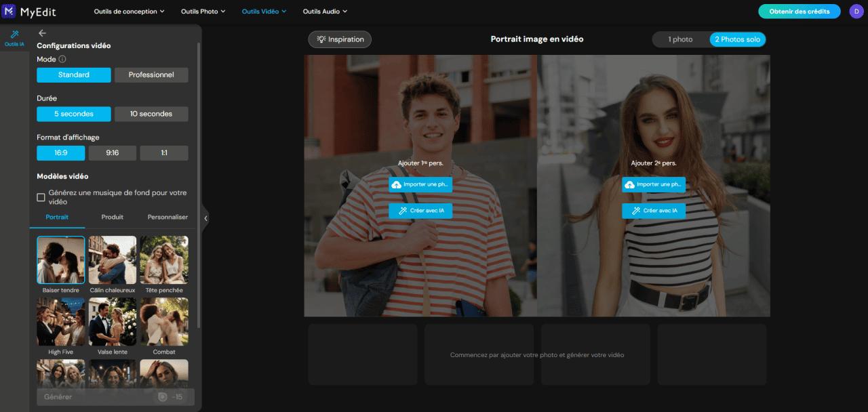This screenshot has height=412, width=868.
Task: Open the Outils Audio dropdown menu
Action: click(x=325, y=12)
